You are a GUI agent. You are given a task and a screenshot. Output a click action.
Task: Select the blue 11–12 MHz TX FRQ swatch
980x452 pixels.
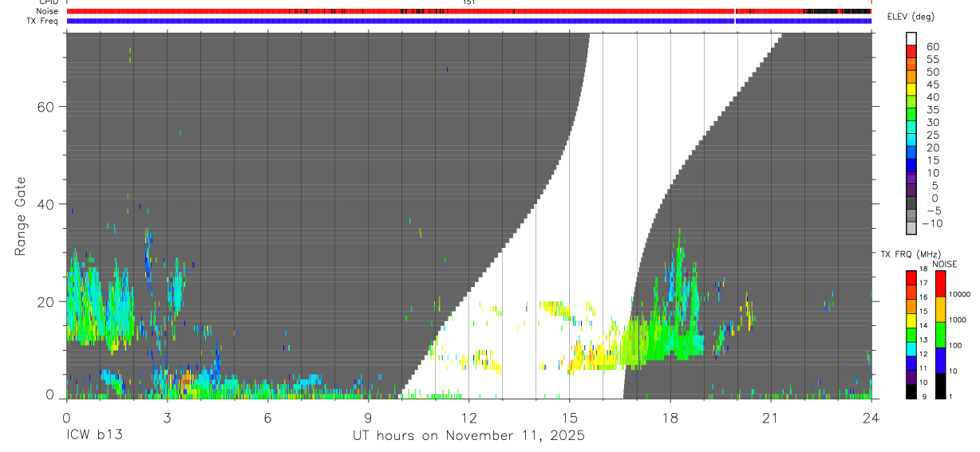912,363
